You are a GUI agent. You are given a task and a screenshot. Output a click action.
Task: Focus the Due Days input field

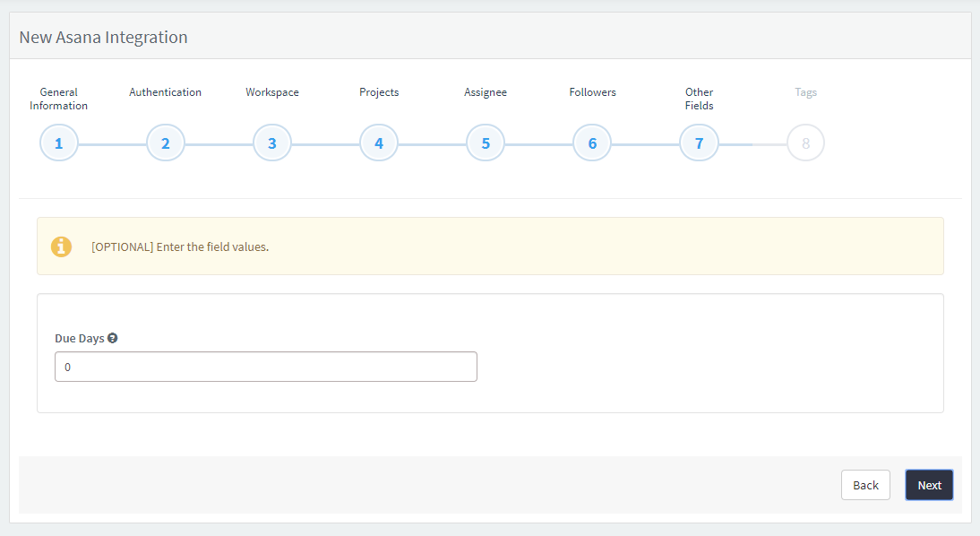click(266, 367)
